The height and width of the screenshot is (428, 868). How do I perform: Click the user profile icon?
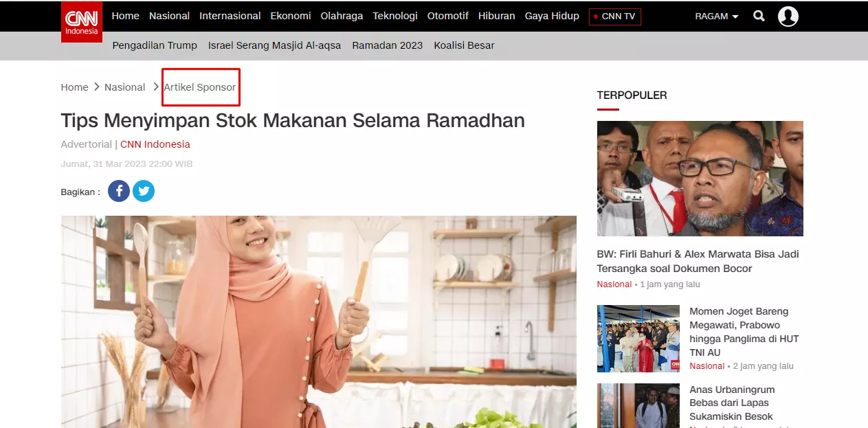click(788, 16)
